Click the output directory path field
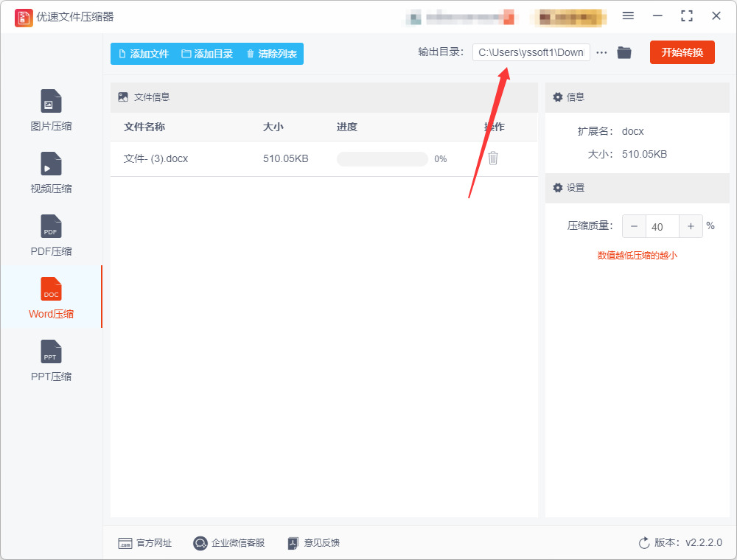Viewport: 737px width, 560px height. pos(531,52)
